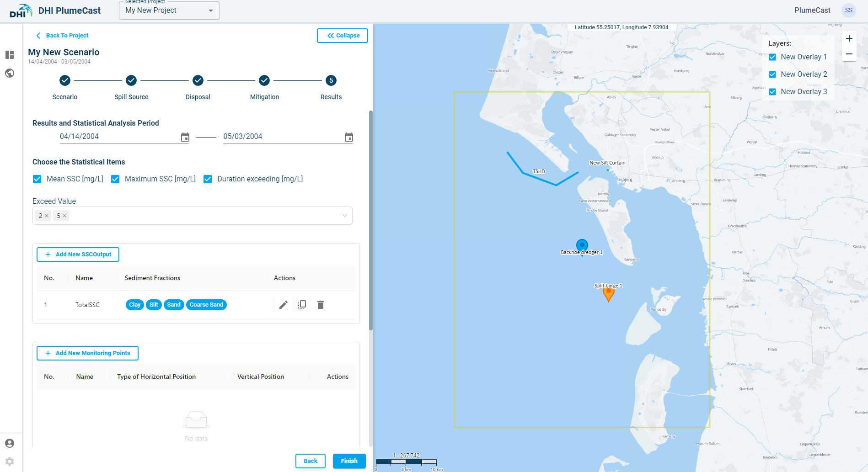This screenshot has height=472, width=868.
Task: Click the Finish button
Action: [x=349, y=461]
